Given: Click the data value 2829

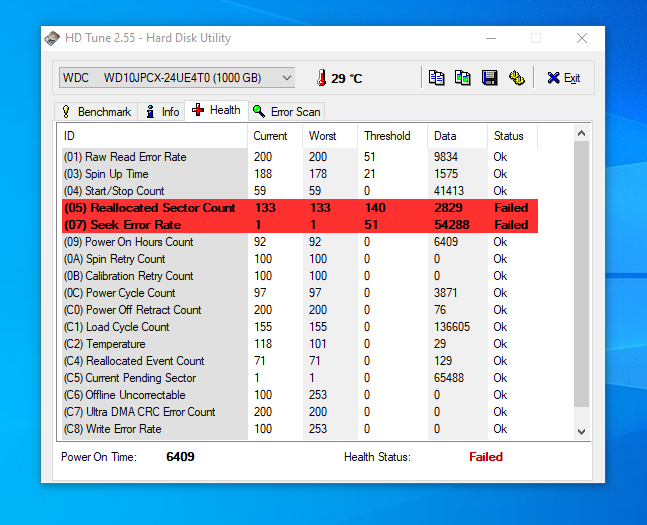Looking at the screenshot, I should 448,208.
